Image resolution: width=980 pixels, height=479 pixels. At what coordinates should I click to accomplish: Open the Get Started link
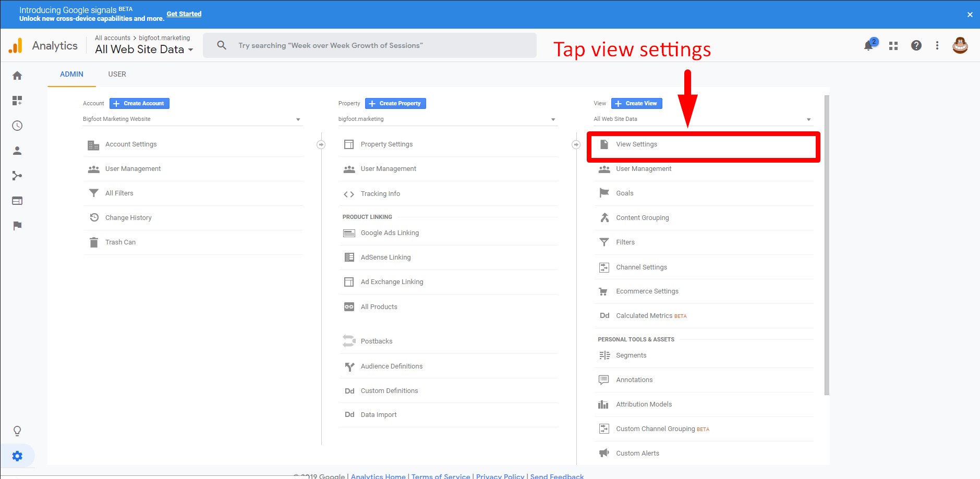click(184, 14)
